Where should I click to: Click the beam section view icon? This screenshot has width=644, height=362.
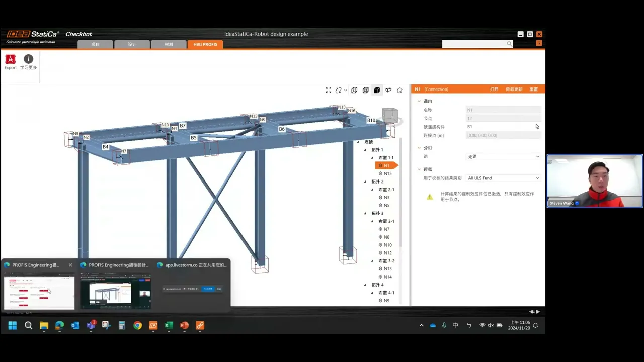pyautogui.click(x=388, y=90)
